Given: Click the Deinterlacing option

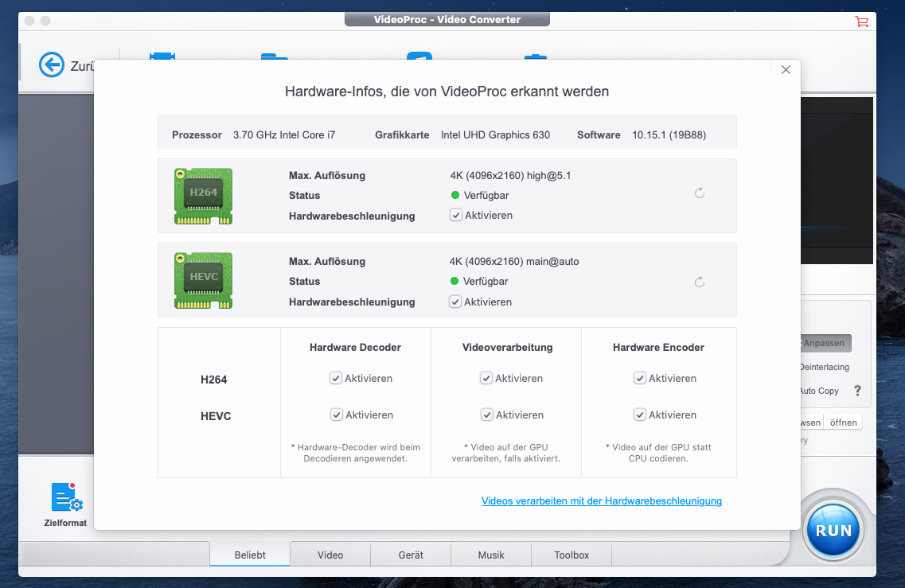Looking at the screenshot, I should (x=825, y=367).
